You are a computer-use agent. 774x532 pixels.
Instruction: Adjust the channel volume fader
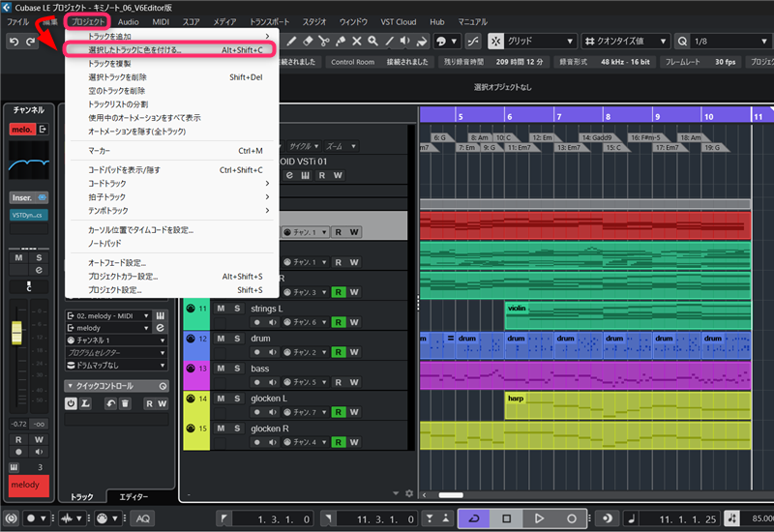point(16,333)
